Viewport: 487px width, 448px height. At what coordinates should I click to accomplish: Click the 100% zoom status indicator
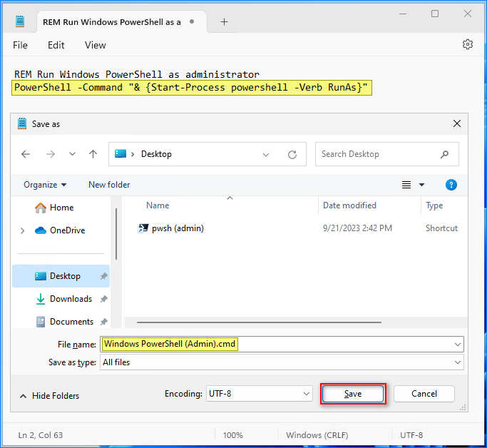pyautogui.click(x=232, y=435)
